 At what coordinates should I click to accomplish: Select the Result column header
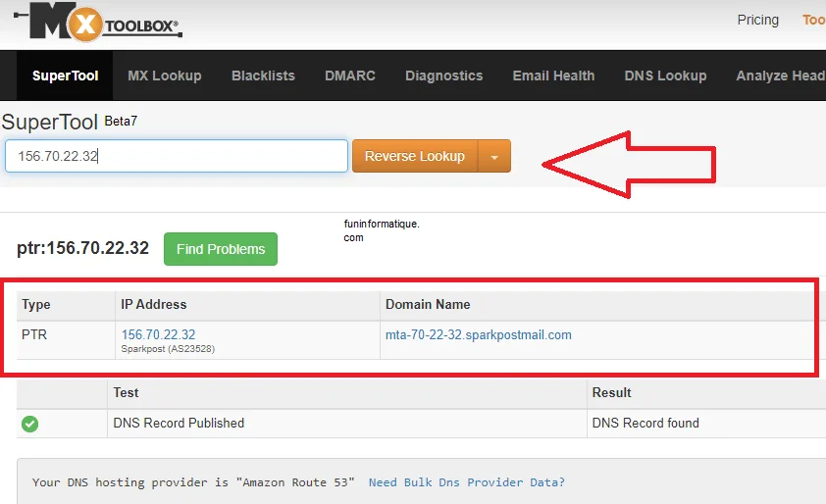(611, 393)
